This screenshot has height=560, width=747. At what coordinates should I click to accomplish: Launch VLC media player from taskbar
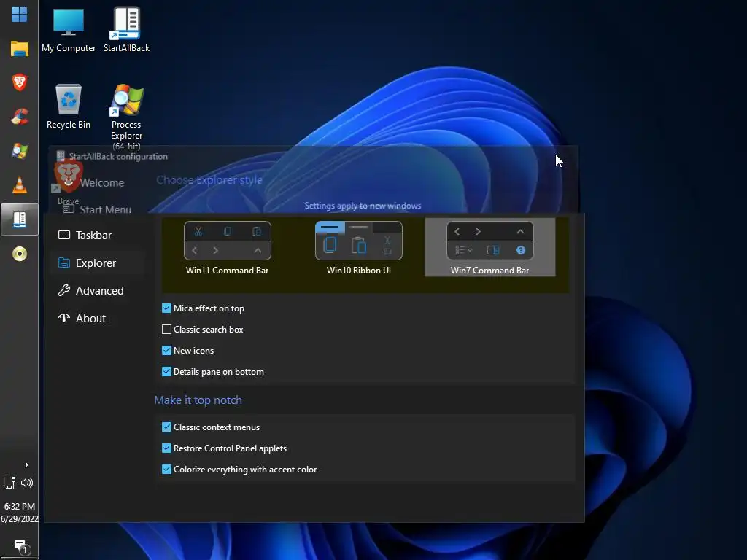tap(19, 185)
